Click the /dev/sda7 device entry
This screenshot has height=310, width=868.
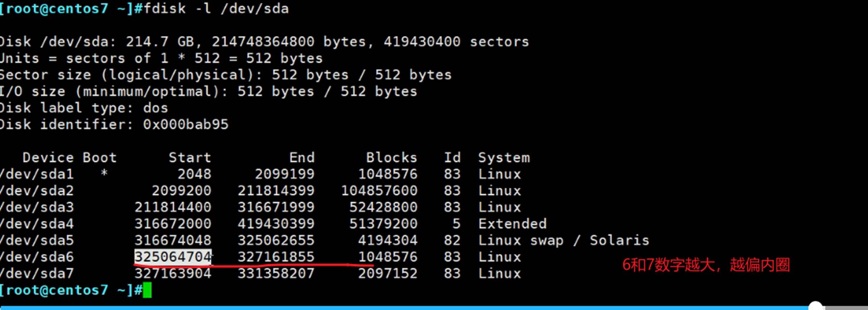tap(37, 274)
